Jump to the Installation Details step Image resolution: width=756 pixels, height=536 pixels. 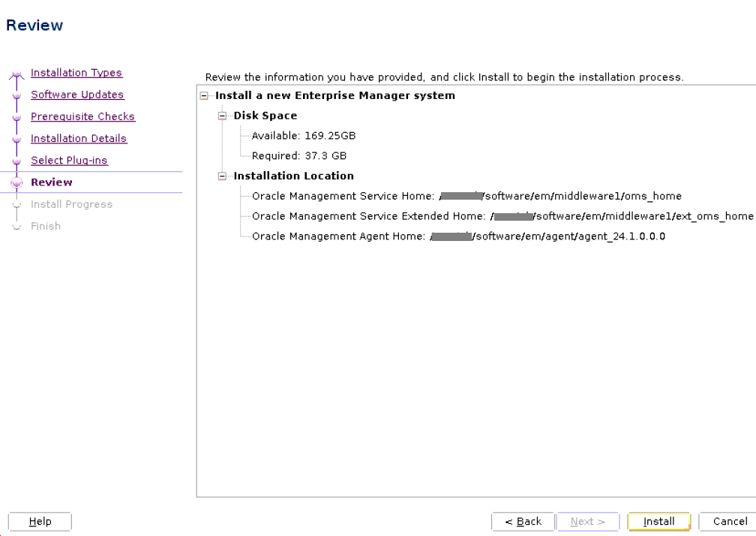point(79,138)
